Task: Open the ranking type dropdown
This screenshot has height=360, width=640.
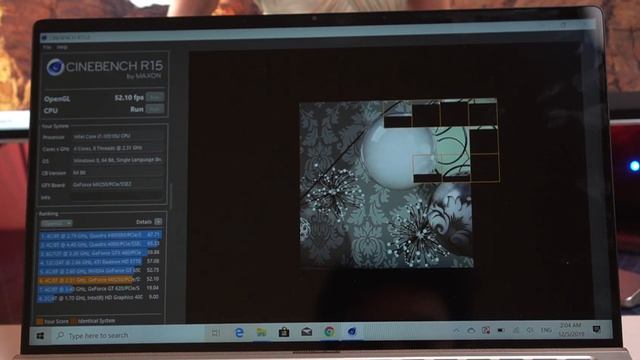Action: [56, 223]
